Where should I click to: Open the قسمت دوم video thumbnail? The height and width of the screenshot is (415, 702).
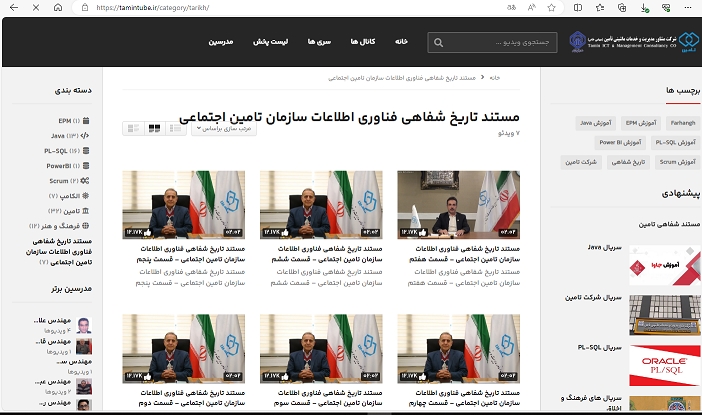[x=184, y=349]
